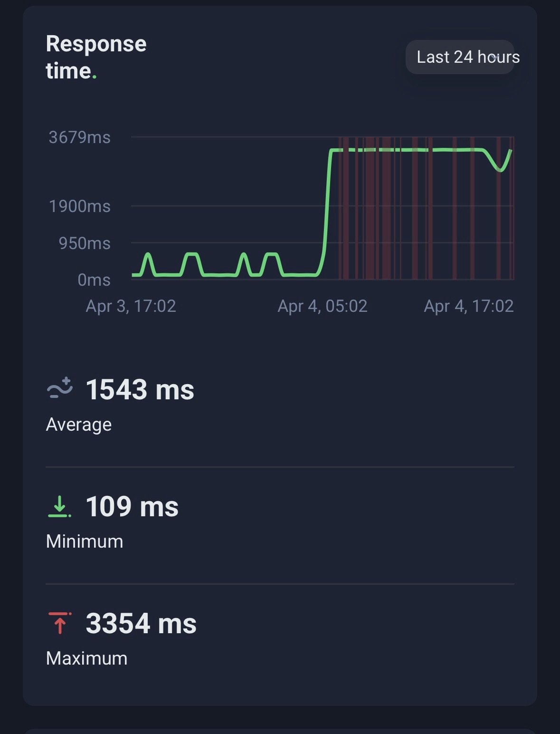Image resolution: width=560 pixels, height=734 pixels.
Task: Tap the 3354 ms maximum value
Action: point(141,624)
